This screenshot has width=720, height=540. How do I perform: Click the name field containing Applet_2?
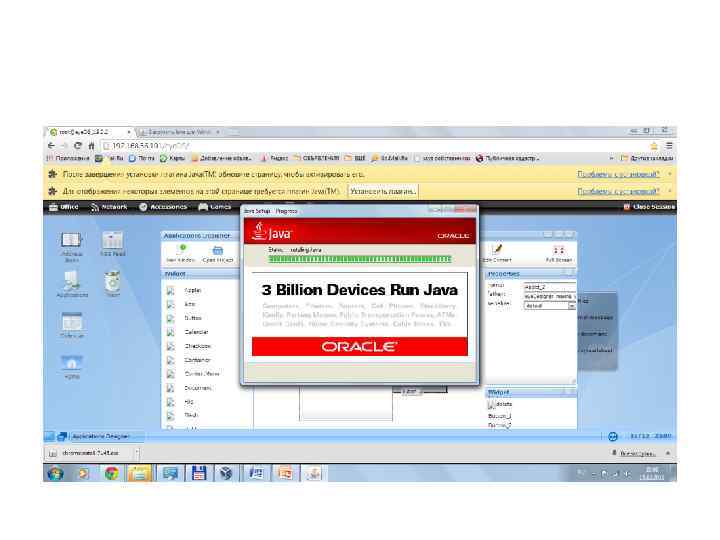click(x=550, y=287)
